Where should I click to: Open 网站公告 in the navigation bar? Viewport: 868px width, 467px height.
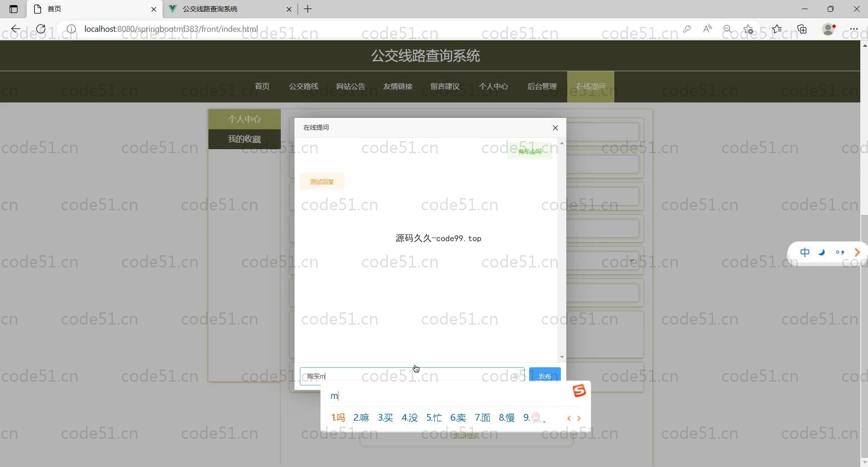click(x=351, y=87)
